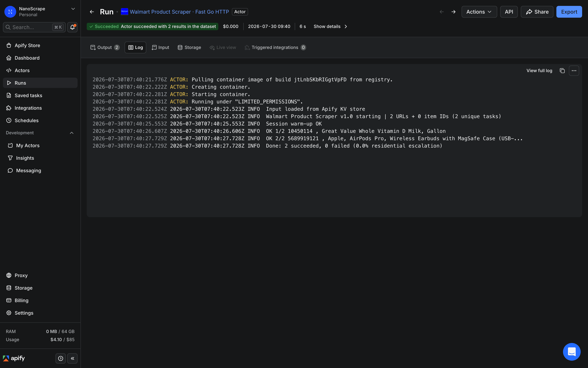Open the log more options menu
588x368 pixels.
pos(574,71)
